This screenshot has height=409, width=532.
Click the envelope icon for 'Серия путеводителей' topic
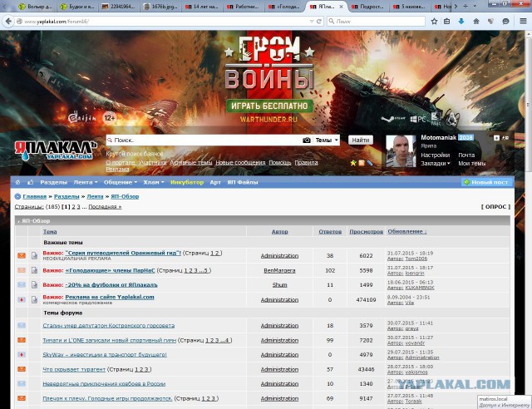click(x=22, y=255)
